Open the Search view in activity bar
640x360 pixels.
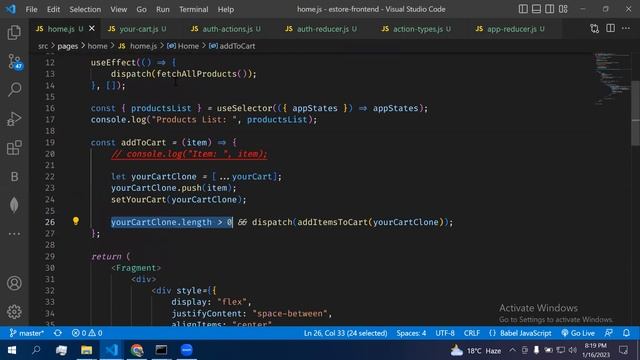coord(14,89)
